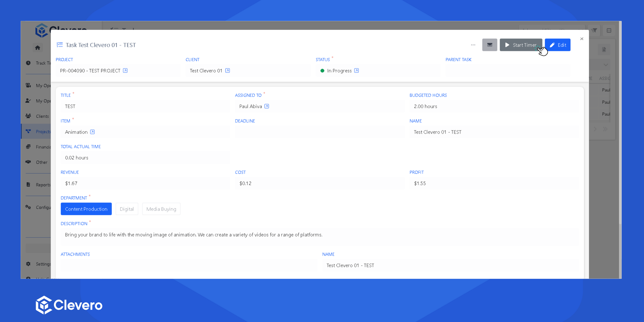Open the PR-004090 project link icon
Image resolution: width=644 pixels, height=322 pixels.
pos(125,71)
